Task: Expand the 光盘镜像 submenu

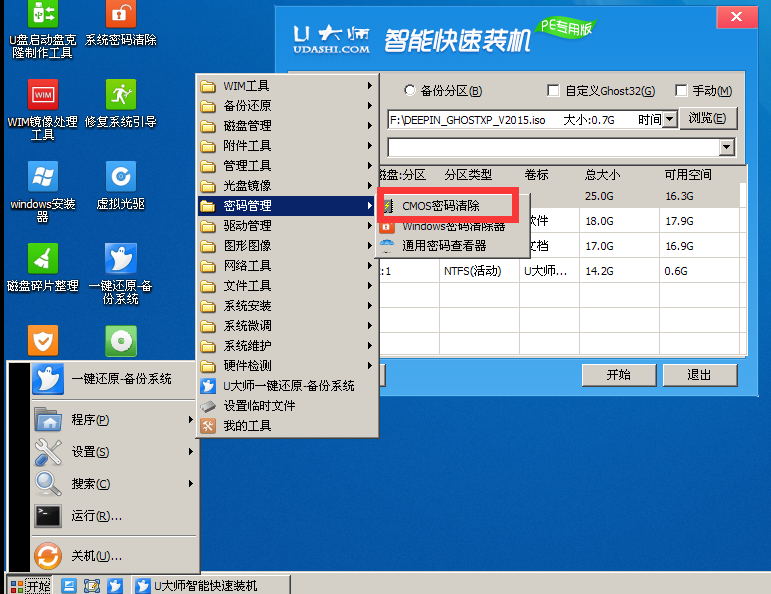Action: [x=288, y=186]
